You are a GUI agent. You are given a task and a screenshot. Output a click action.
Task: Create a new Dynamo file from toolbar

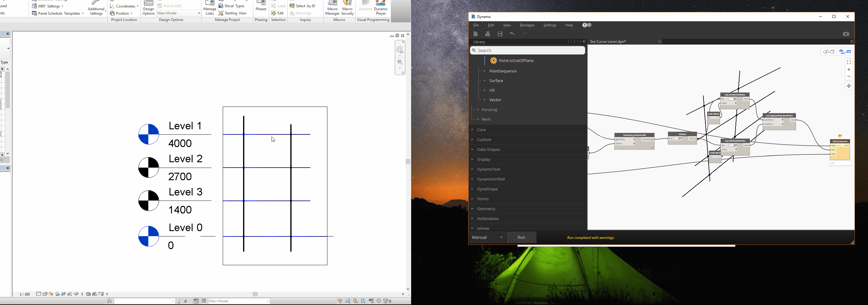(475, 34)
